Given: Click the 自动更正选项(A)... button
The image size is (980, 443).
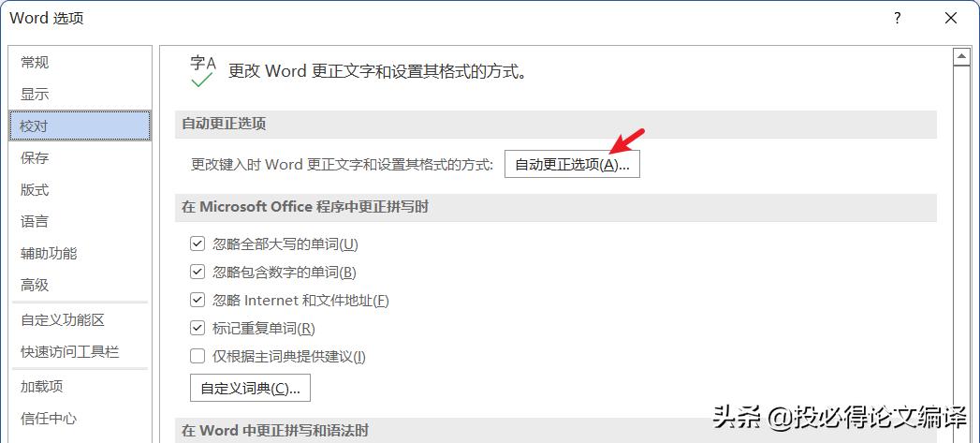Looking at the screenshot, I should point(572,165).
